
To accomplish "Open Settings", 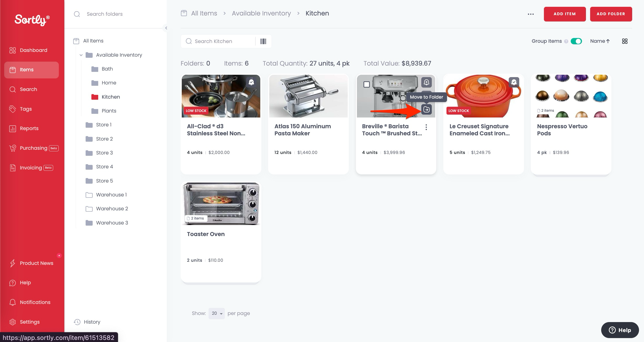I will (24, 322).
